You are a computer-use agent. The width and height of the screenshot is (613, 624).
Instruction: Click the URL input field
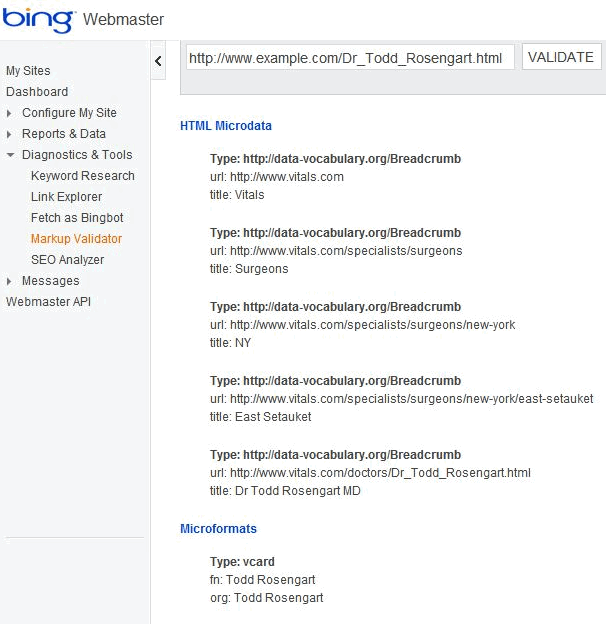click(x=350, y=58)
